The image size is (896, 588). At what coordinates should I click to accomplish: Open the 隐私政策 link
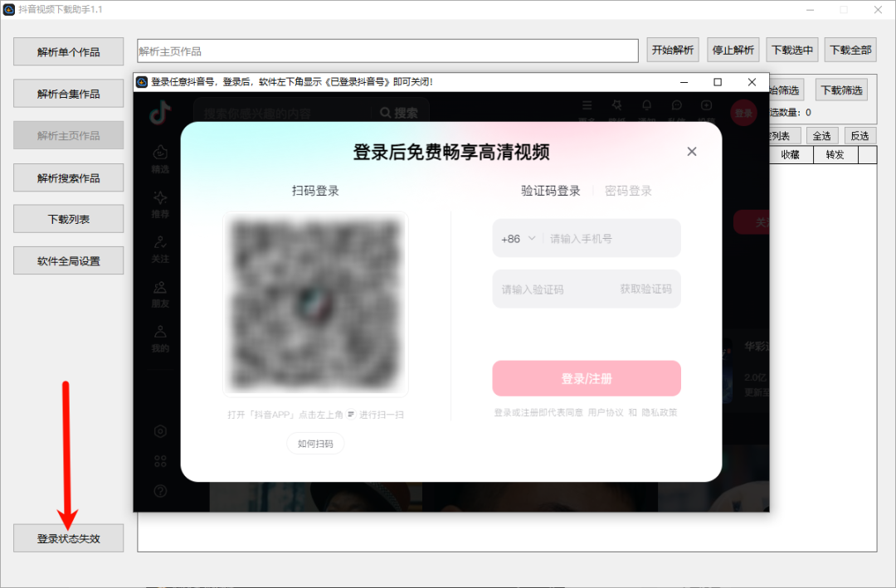click(x=659, y=412)
